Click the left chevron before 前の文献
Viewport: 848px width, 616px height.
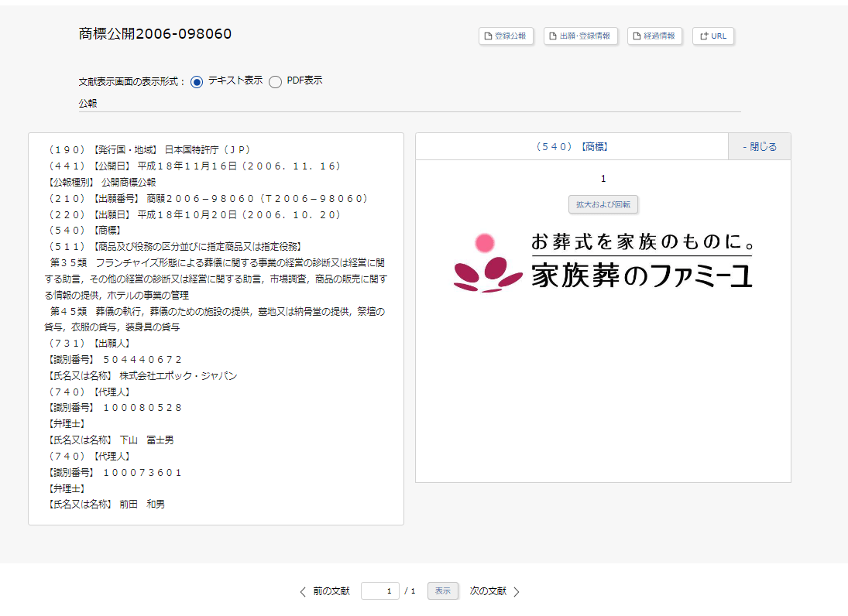click(x=303, y=591)
